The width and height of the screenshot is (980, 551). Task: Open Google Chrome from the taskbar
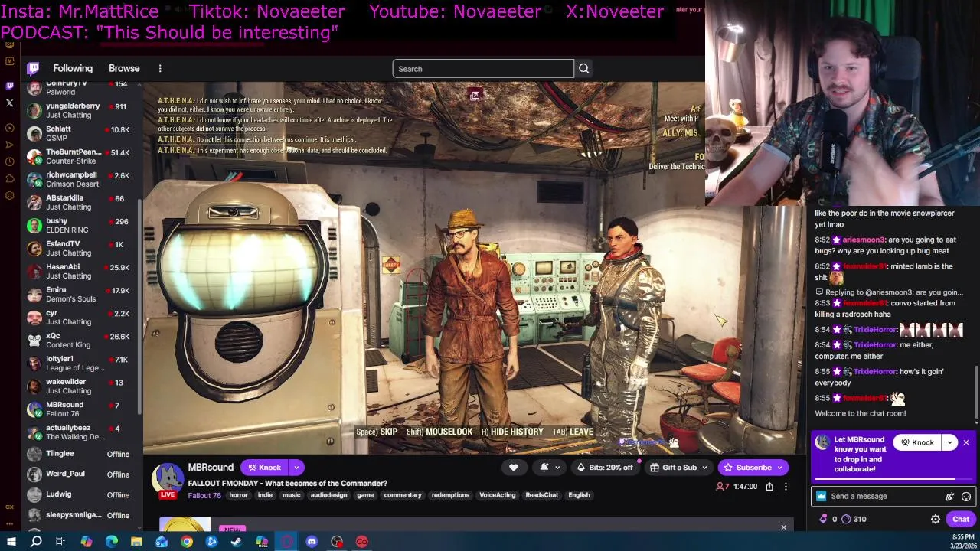[x=187, y=542]
